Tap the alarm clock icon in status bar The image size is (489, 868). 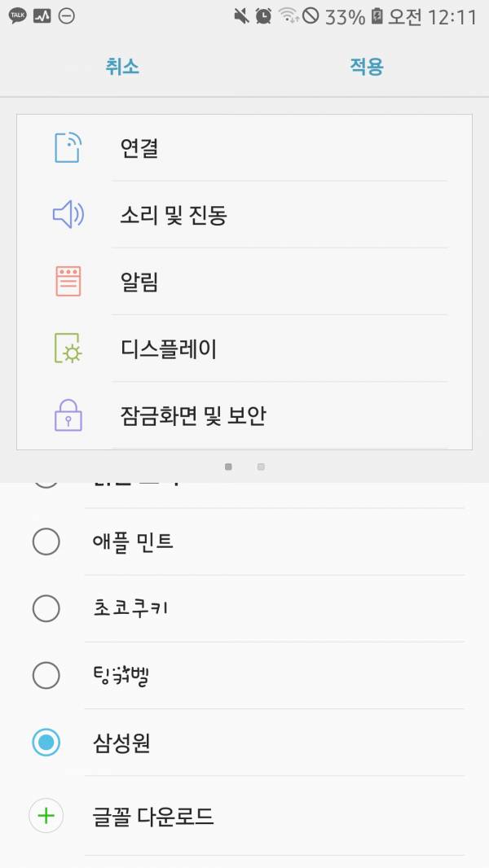(263, 16)
